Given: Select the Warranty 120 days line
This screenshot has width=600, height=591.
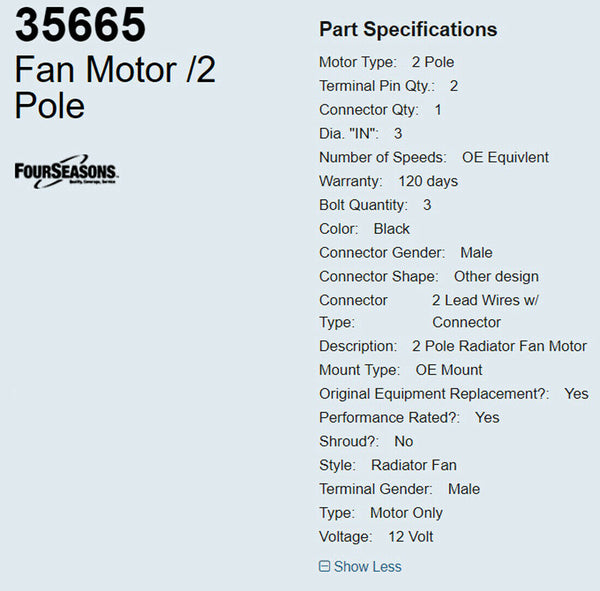Looking at the screenshot, I should tap(388, 181).
